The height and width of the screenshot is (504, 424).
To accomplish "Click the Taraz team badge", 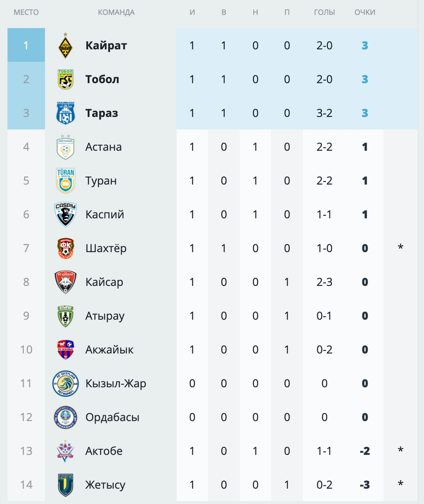I will 65,113.
